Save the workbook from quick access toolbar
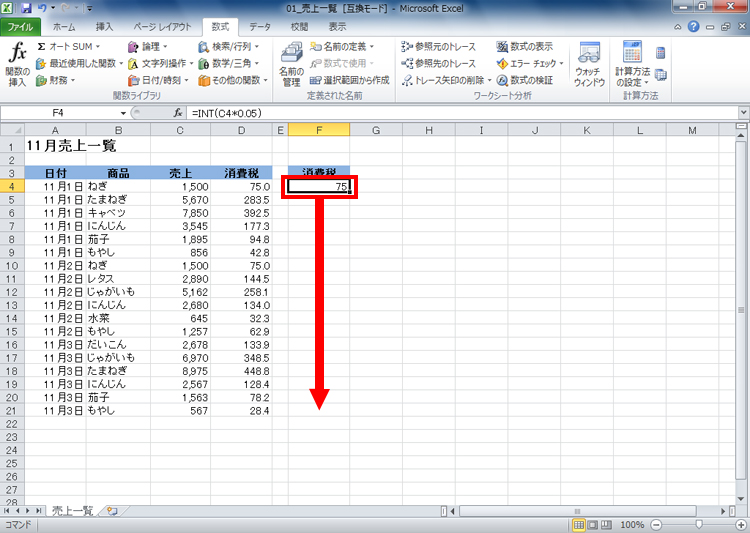The image size is (750, 533). click(26, 8)
